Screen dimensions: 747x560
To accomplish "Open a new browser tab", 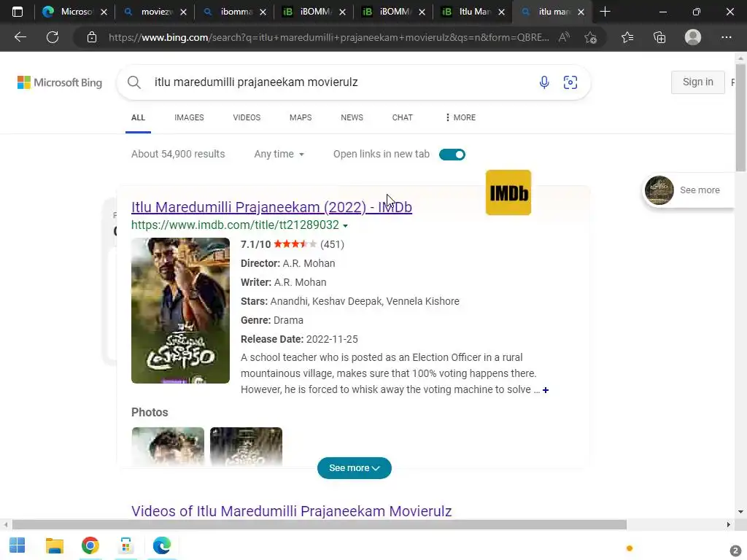I will tap(605, 12).
